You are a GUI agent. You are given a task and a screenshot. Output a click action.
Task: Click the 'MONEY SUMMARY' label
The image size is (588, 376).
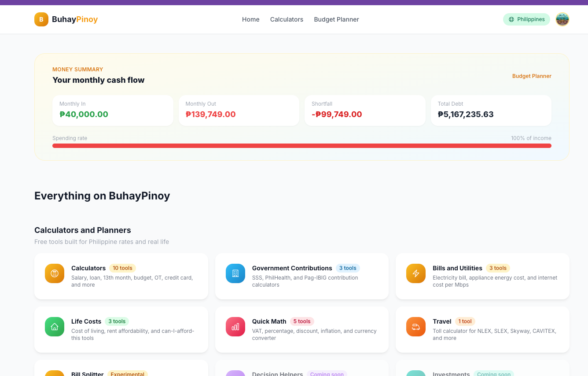(77, 70)
